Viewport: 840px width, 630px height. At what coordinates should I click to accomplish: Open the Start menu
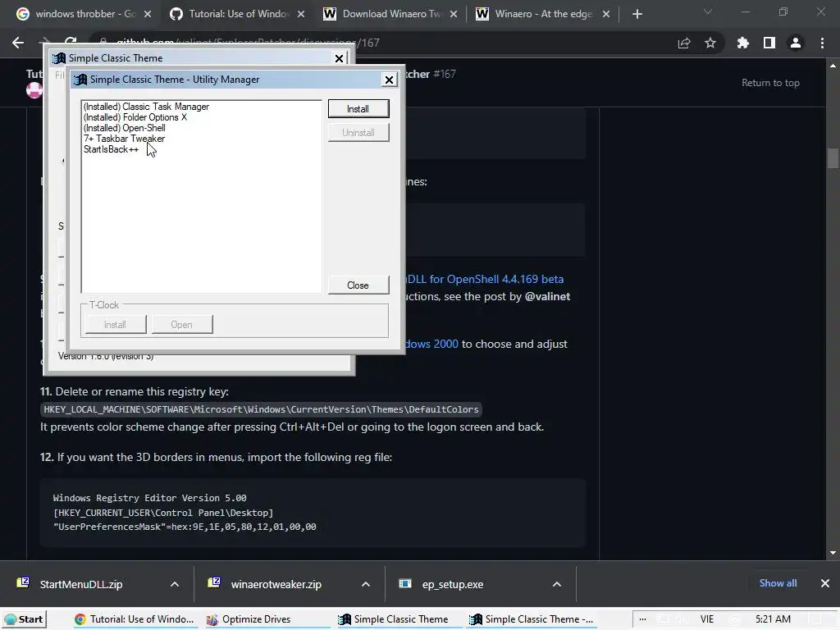pyautogui.click(x=24, y=619)
